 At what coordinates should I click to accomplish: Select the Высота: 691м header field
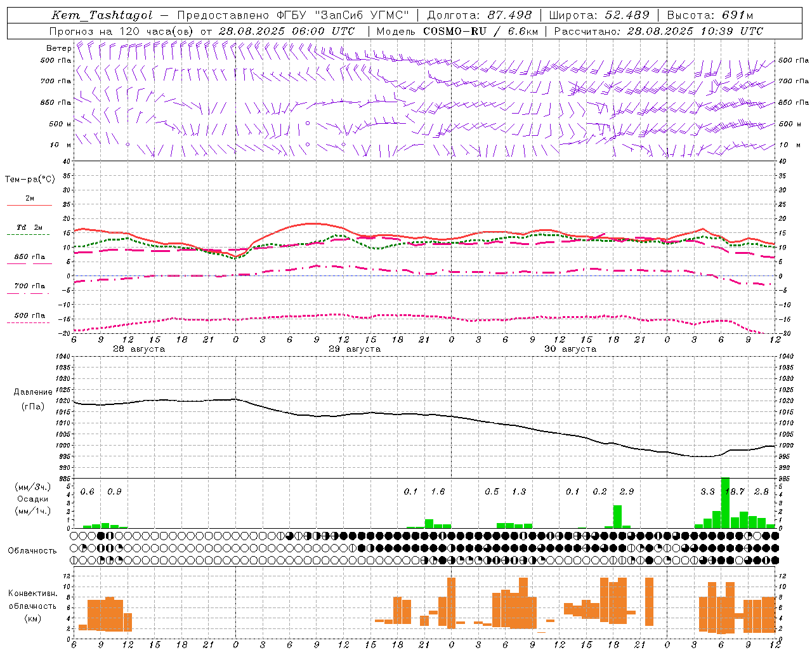(x=710, y=15)
